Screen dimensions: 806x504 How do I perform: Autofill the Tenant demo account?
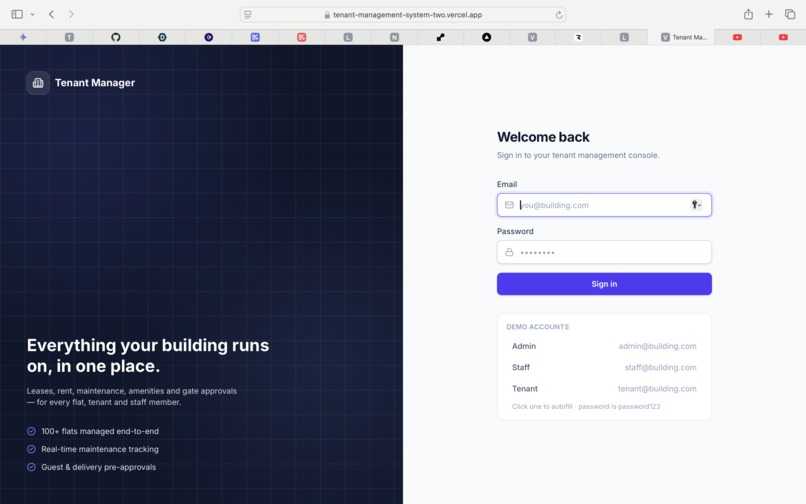pyautogui.click(x=604, y=389)
